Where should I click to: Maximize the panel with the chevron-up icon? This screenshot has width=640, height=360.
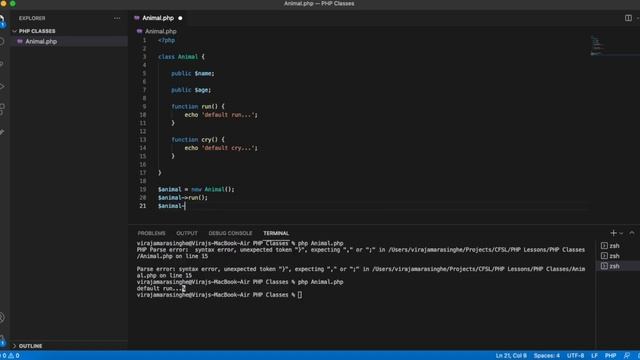[x=631, y=233]
